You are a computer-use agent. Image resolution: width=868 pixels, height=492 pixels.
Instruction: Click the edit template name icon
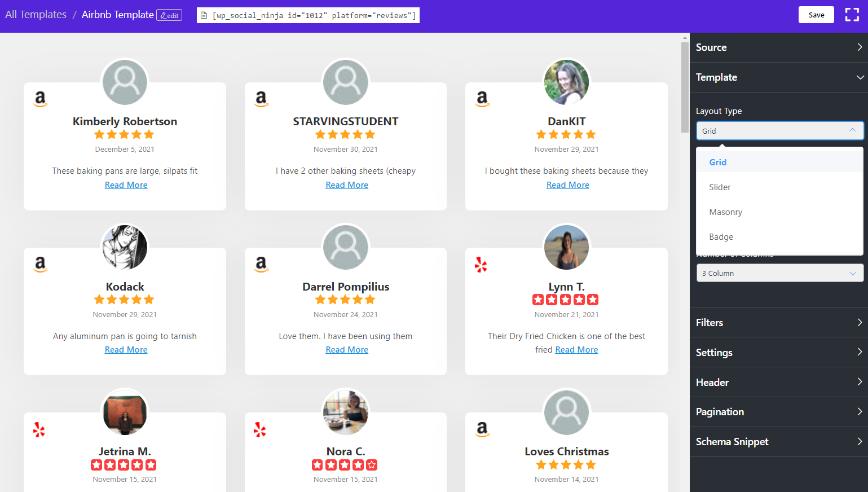(169, 15)
